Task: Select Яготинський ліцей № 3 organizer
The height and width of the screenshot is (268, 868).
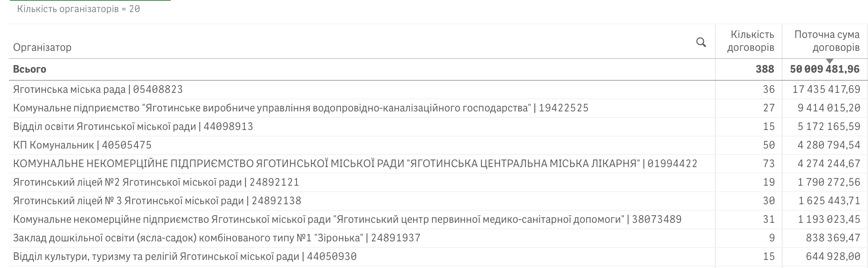Action: (157, 201)
